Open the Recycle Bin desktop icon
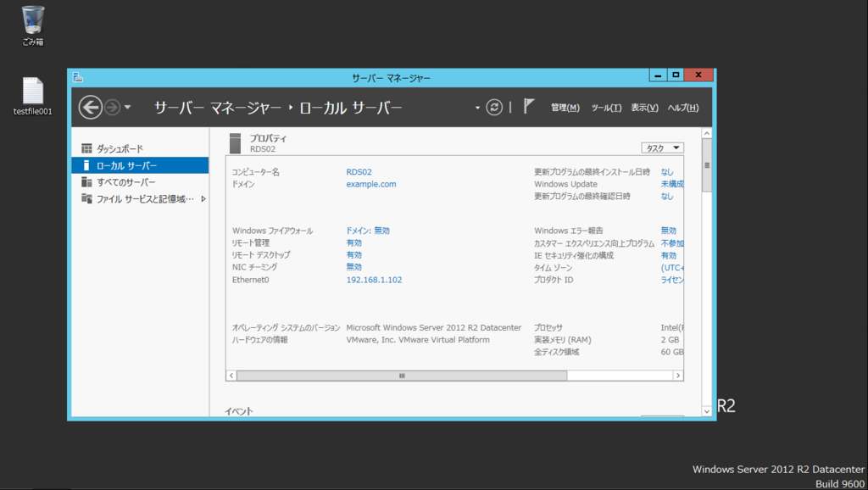The height and width of the screenshot is (490, 868). [x=33, y=25]
